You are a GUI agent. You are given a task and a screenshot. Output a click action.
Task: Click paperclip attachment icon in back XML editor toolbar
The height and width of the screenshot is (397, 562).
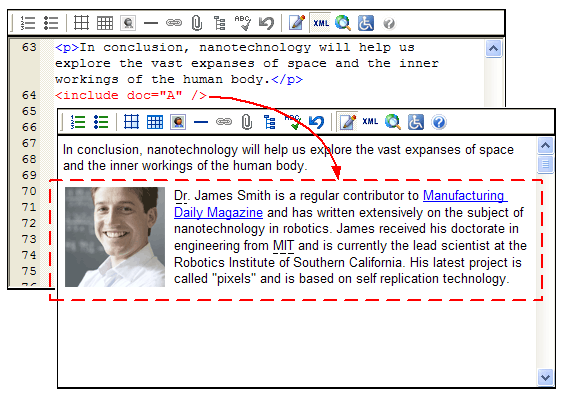[x=197, y=23]
